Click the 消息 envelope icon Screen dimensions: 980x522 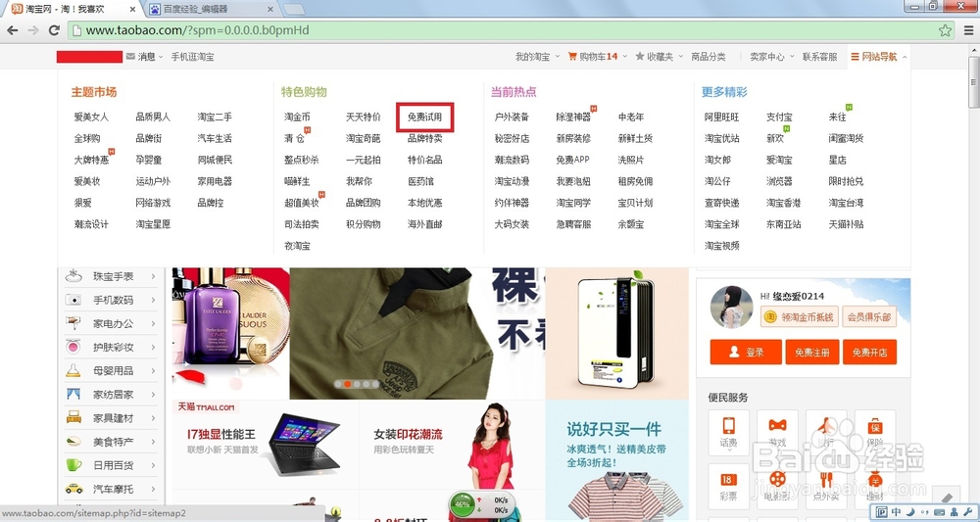(x=130, y=56)
